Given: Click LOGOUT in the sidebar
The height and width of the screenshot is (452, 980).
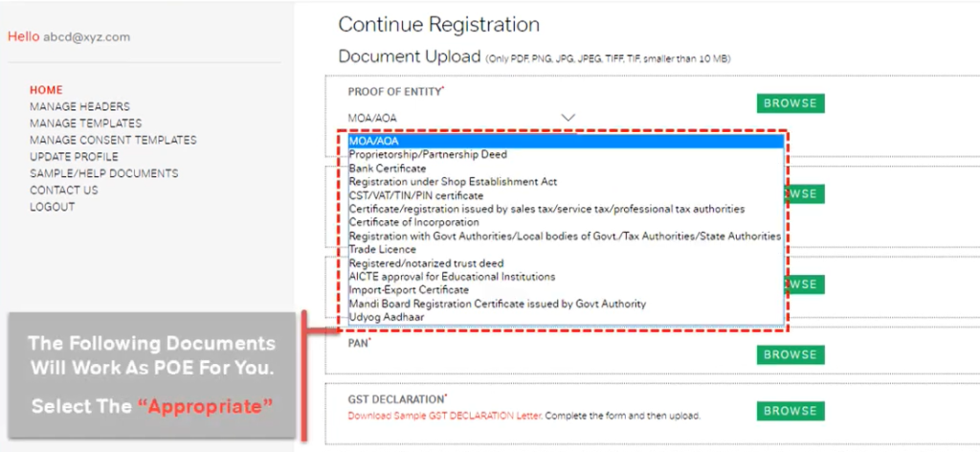Looking at the screenshot, I should (53, 207).
